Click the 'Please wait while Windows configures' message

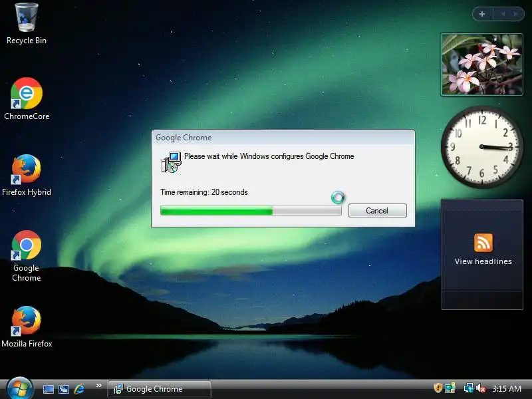pyautogui.click(x=269, y=156)
